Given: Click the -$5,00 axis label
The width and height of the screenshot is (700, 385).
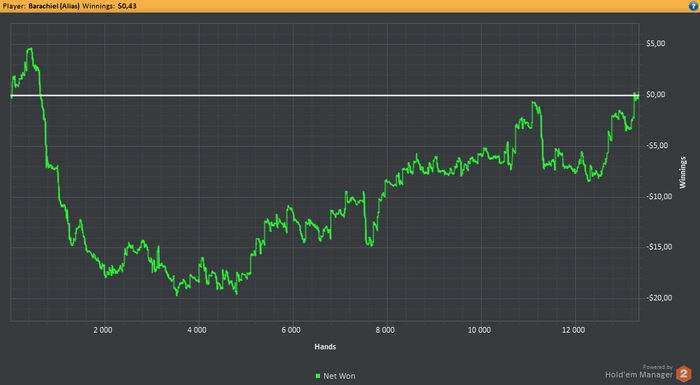Looking at the screenshot, I should point(657,146).
